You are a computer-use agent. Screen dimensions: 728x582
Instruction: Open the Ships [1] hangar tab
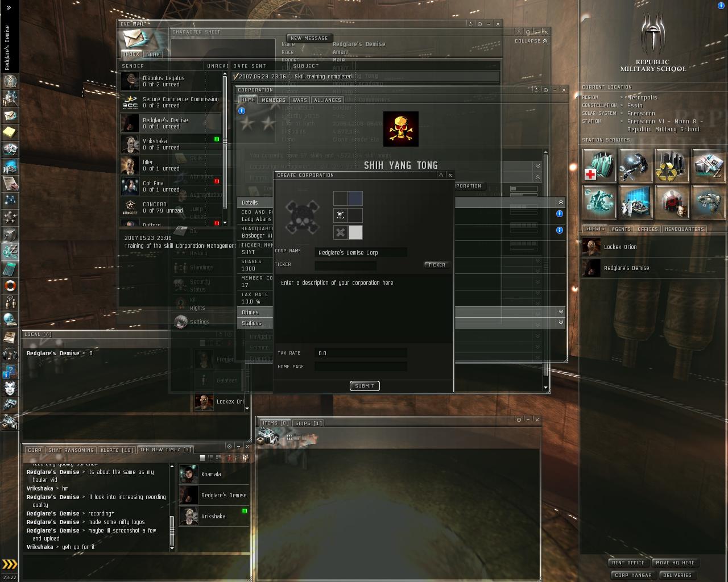308,423
